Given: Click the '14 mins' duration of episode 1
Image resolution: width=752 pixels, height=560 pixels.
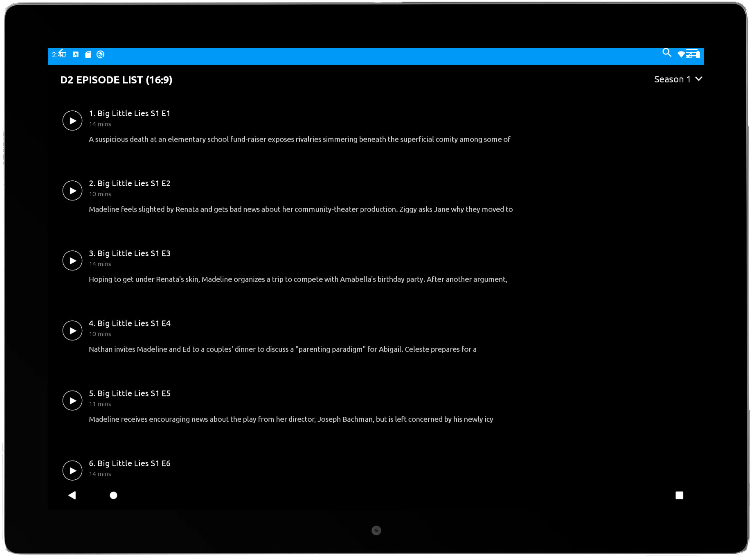Looking at the screenshot, I should click(100, 124).
